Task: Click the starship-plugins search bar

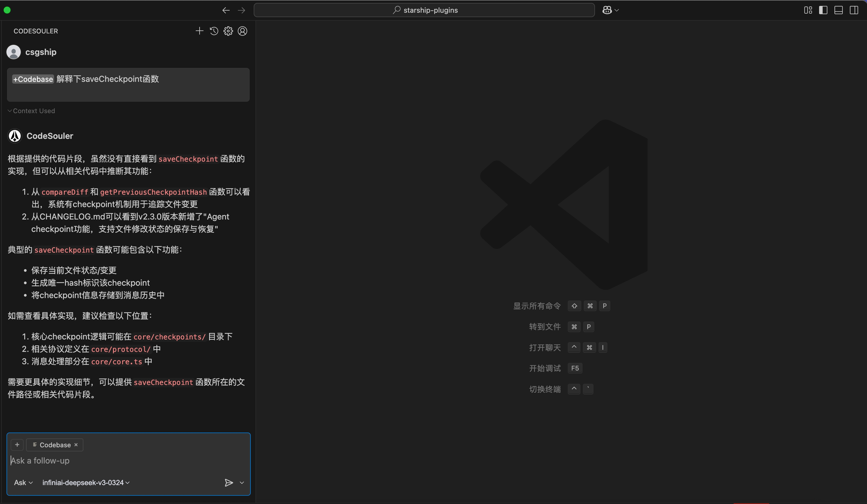Action: pos(424,10)
